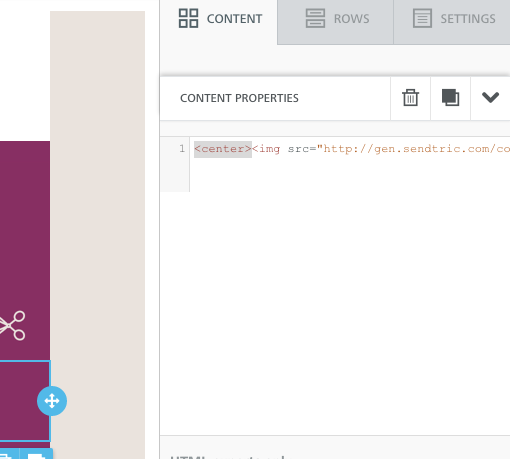Screen dimensions: 521x459
Task: Click the ROWS tab icon
Action: pyautogui.click(x=315, y=18)
